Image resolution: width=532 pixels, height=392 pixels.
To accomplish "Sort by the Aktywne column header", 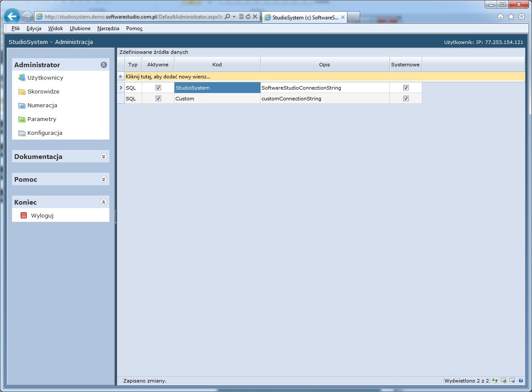I will click(158, 65).
